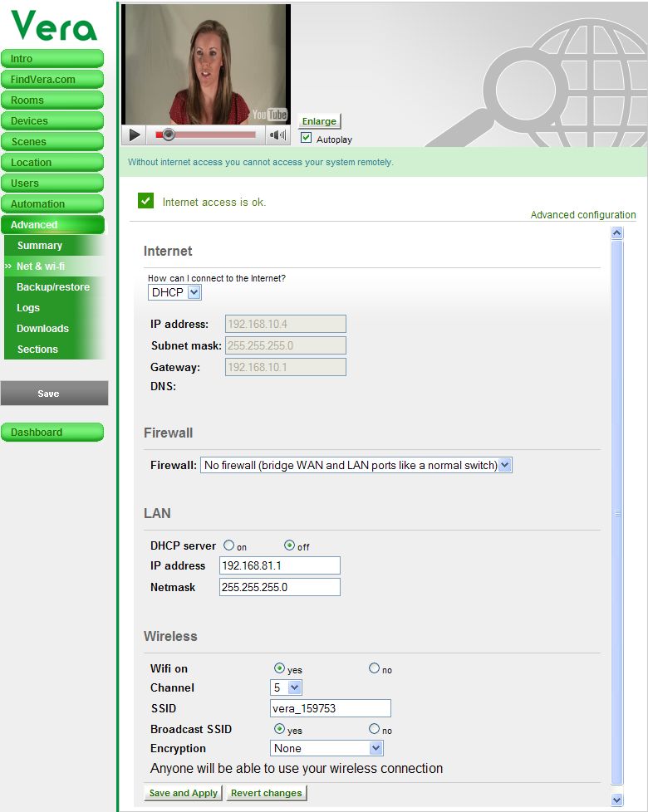Turn DHCP server on
The width and height of the screenshot is (648, 812).
(x=228, y=545)
